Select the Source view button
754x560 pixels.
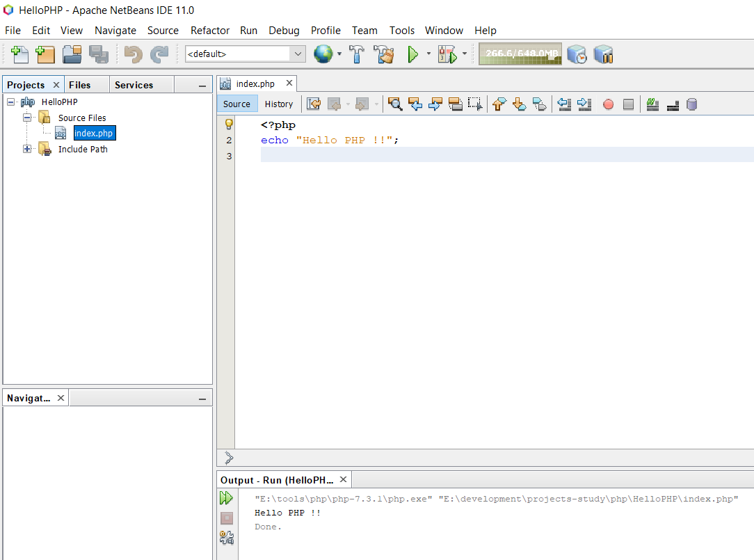pos(236,104)
